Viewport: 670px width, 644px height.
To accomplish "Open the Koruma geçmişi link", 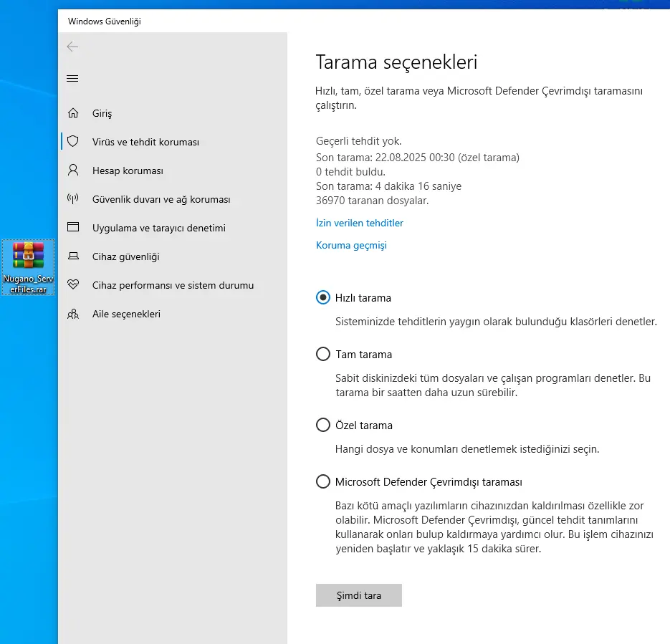I will coord(351,245).
